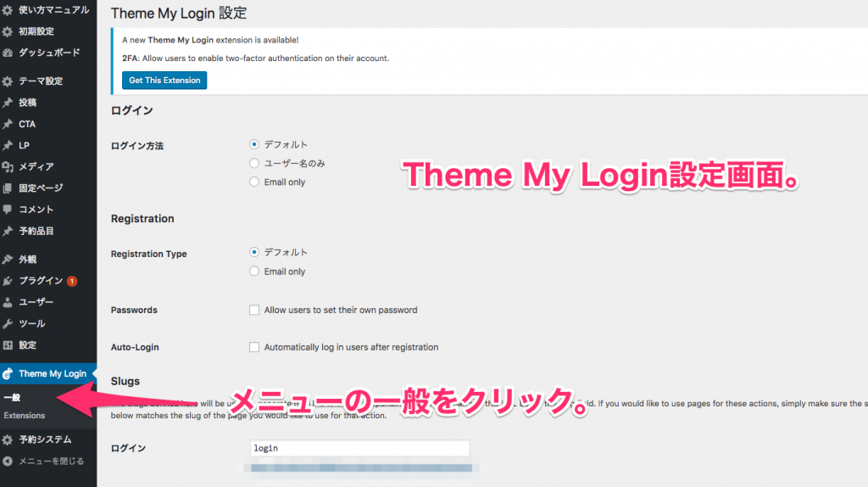
Task: Click the settings sliders icon beside 設定
Action: click(7, 345)
